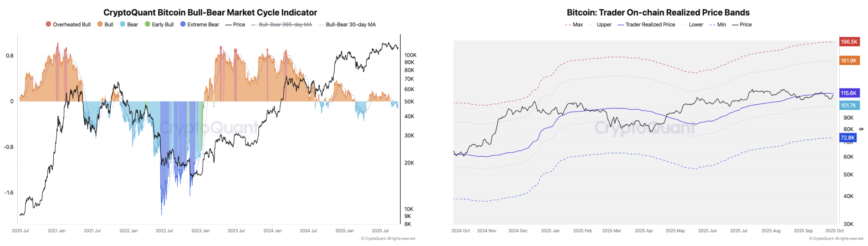Hide the Bull series in the legend
The width and height of the screenshot is (868, 246).
[105, 25]
